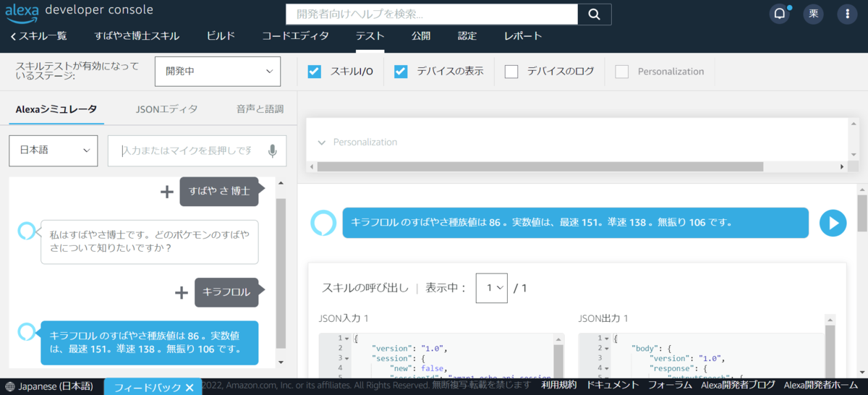Switch to the JSONエディタ tab
The image size is (868, 395).
pos(166,109)
